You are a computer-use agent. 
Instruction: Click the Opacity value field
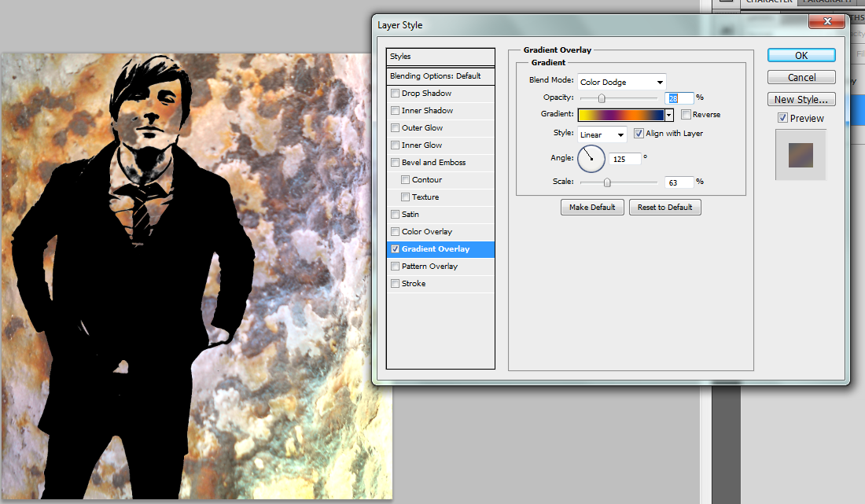[679, 98]
